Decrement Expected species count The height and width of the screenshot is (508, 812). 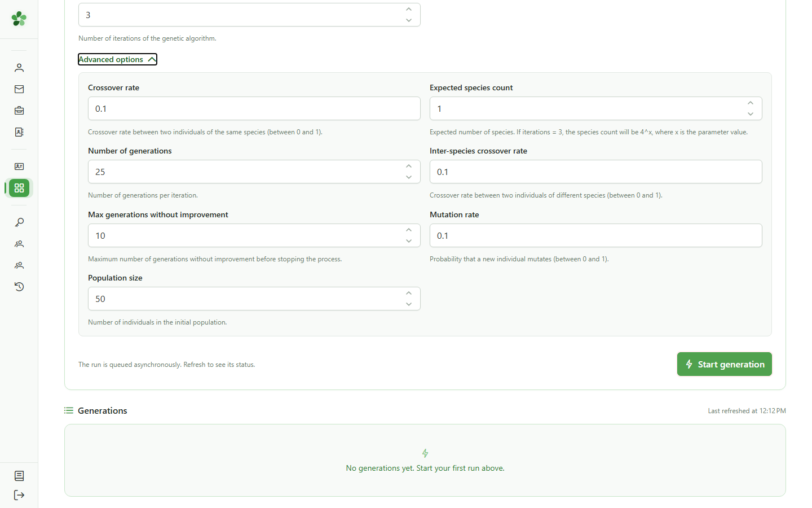point(751,114)
